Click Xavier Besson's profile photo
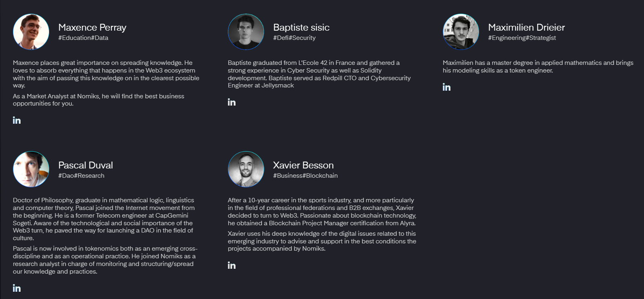Viewport: 644px width, 299px height. 246,169
